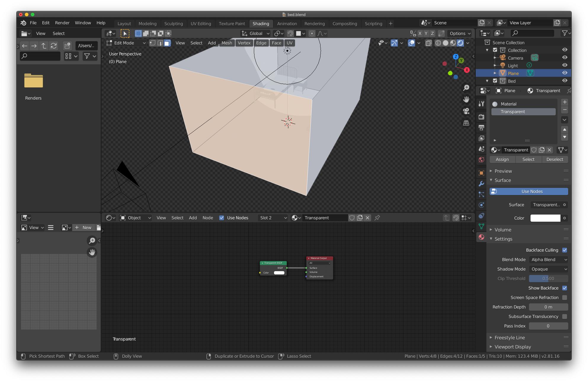Open the Material properties tab icon
The image size is (588, 382).
pos(481,237)
